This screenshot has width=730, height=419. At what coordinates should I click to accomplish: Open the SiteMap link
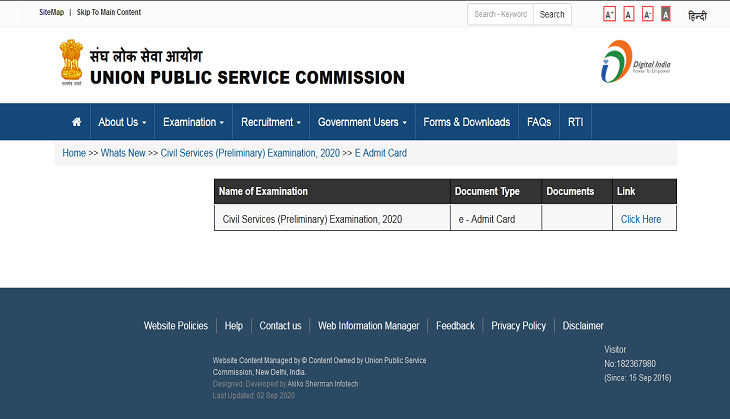click(51, 12)
